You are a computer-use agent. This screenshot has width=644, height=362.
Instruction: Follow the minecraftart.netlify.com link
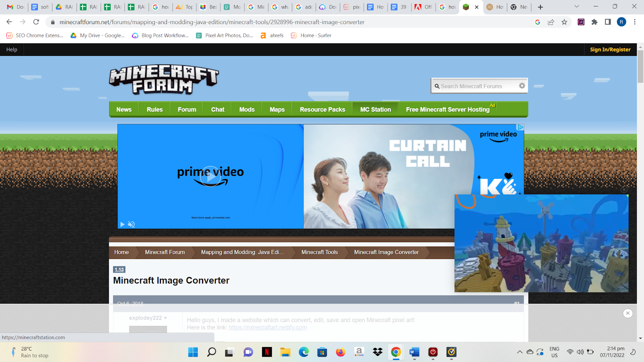pos(268,327)
